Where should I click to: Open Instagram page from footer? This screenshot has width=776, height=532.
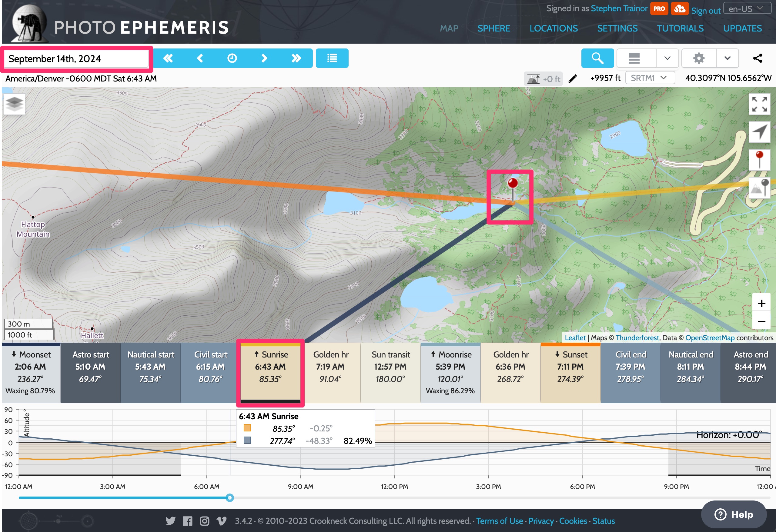pos(204,521)
